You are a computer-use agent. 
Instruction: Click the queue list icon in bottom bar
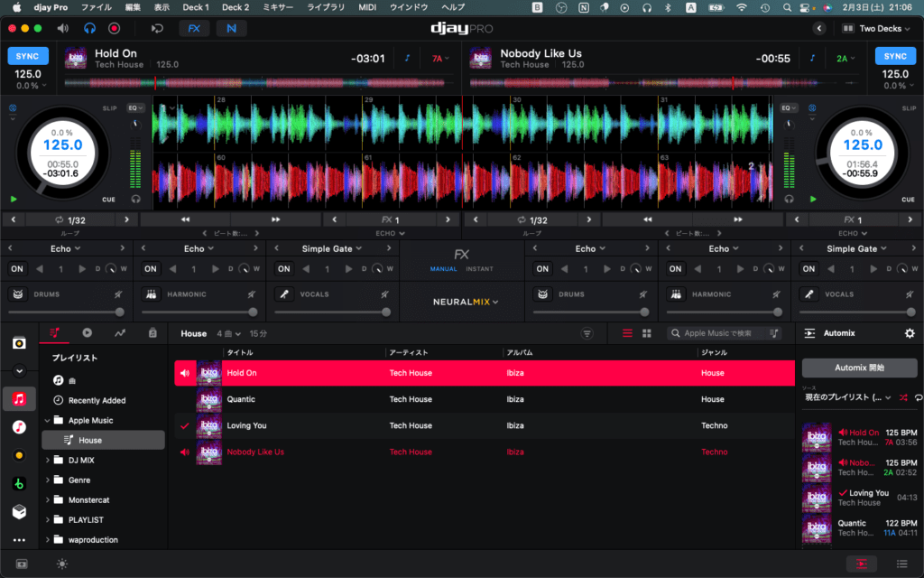click(901, 564)
